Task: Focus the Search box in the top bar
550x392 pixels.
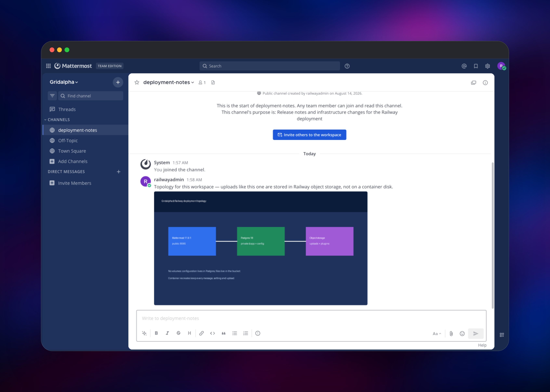Action: click(x=270, y=66)
